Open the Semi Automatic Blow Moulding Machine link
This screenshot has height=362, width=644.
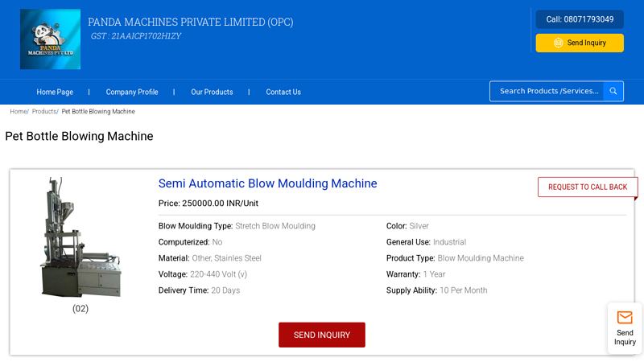coord(268,183)
